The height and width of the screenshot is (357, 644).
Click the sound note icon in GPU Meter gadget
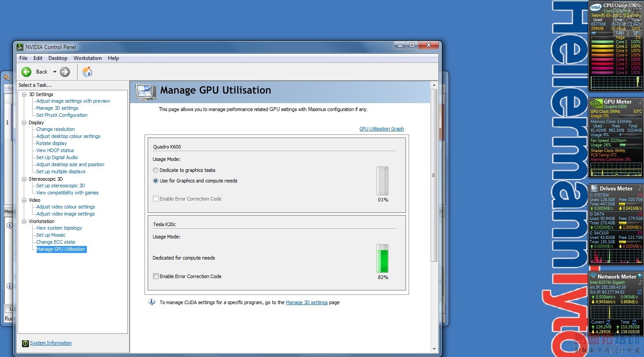tap(641, 102)
